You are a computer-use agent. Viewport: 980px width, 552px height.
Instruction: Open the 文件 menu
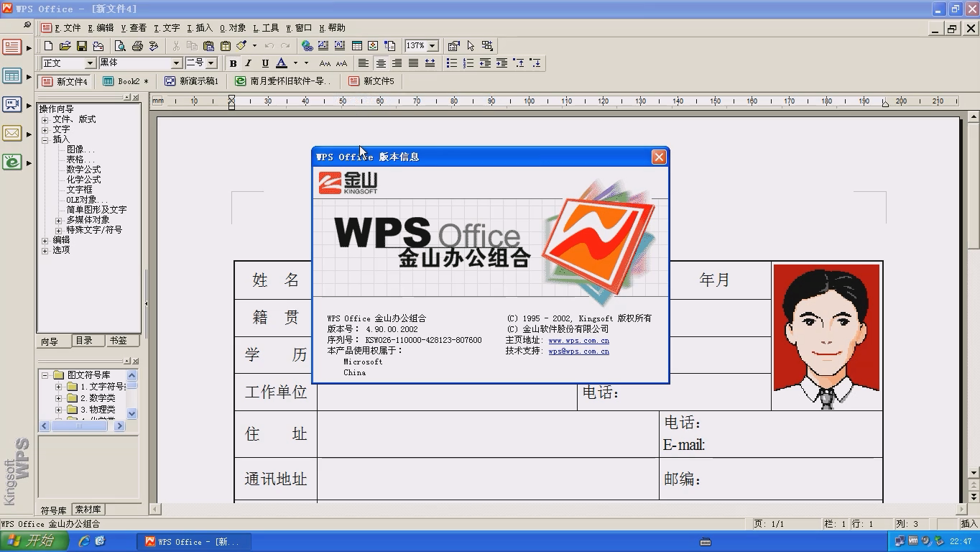pos(67,28)
